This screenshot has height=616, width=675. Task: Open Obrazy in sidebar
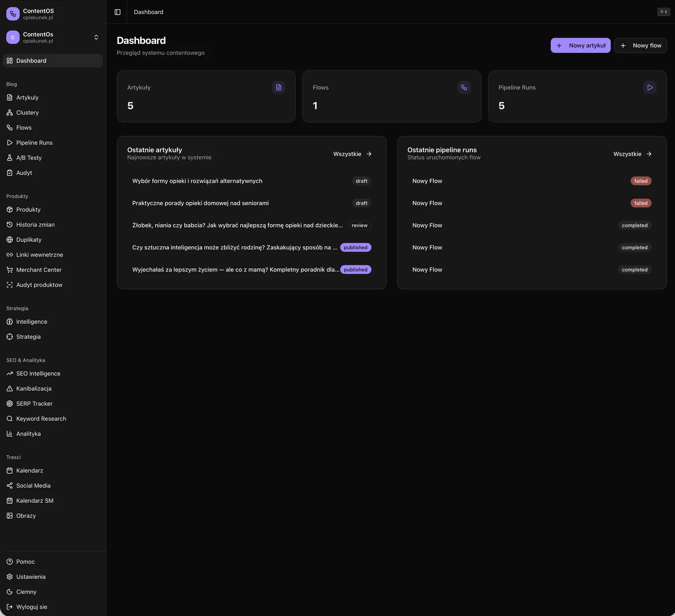[53, 516]
